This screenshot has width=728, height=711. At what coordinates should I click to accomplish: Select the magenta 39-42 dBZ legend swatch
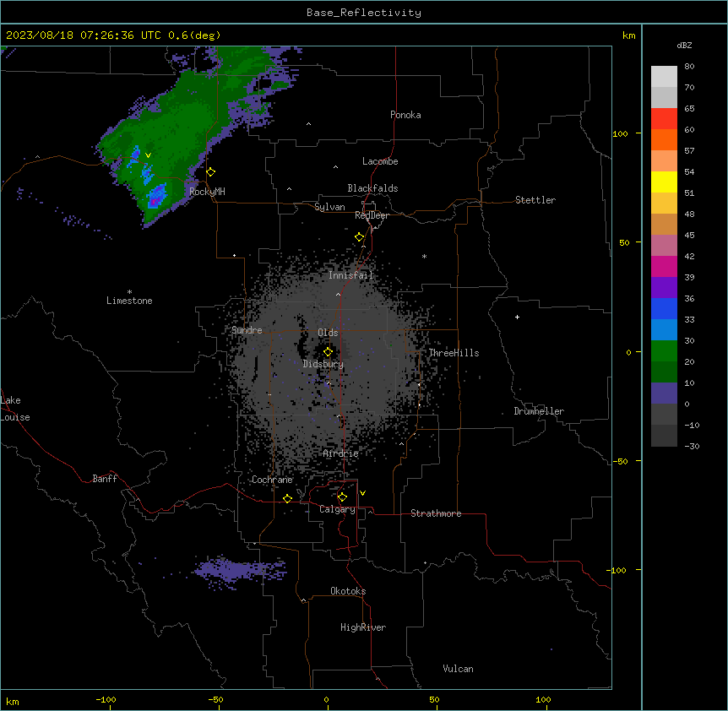pos(664,266)
